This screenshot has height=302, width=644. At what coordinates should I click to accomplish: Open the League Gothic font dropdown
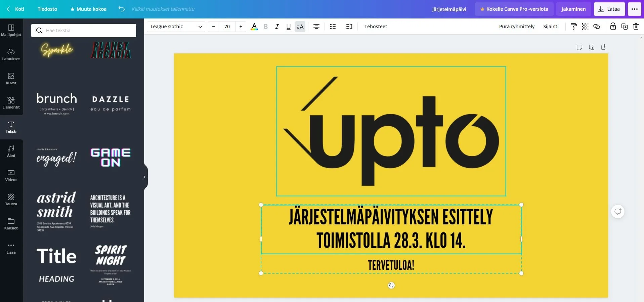[x=176, y=27]
